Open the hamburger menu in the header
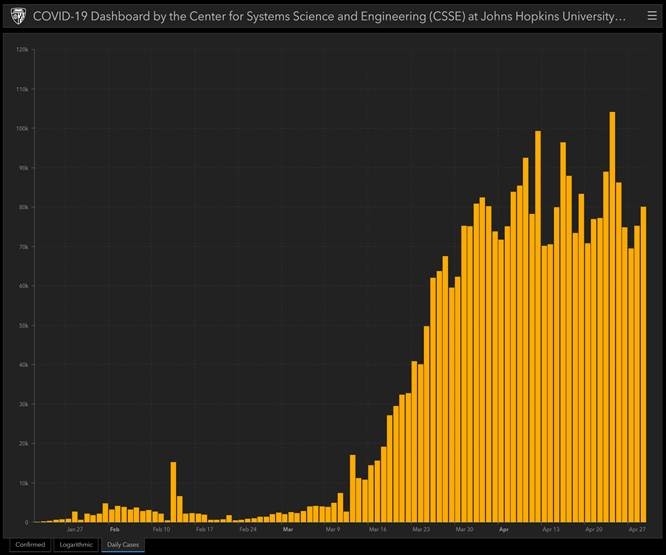Viewport: 666px width, 555px height. pyautogui.click(x=650, y=16)
